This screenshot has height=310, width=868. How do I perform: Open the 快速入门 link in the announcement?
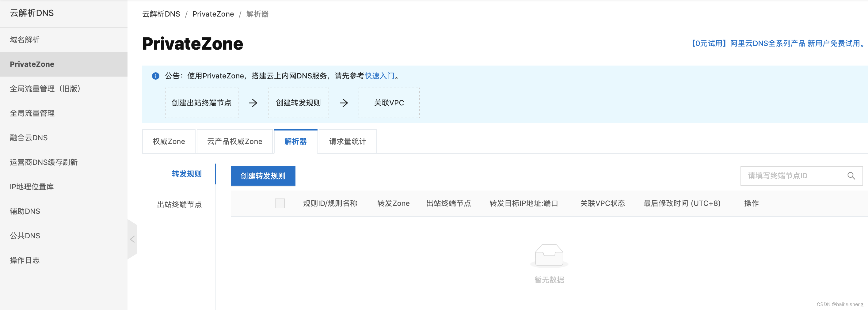(379, 76)
